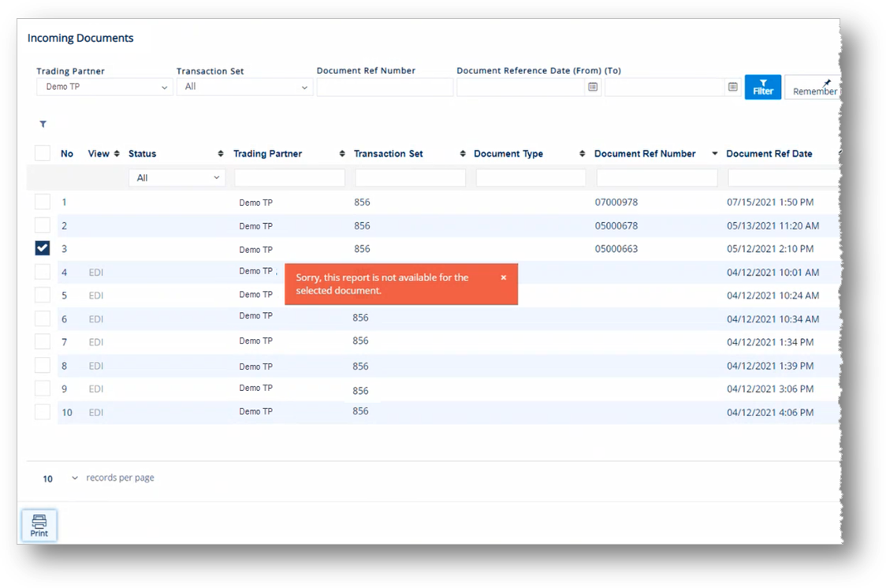Click date 04/12/2021 1:39 PM
886x588 pixels.
point(770,366)
